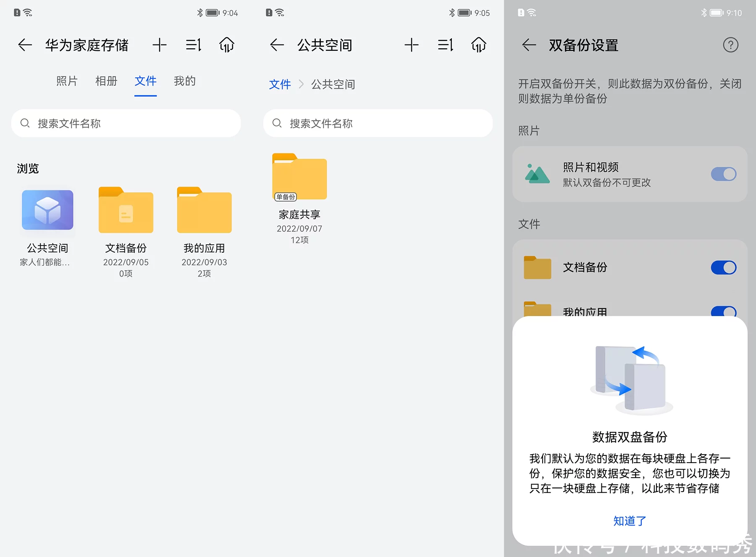Go back from 华为家庭存储 screen

coord(25,45)
